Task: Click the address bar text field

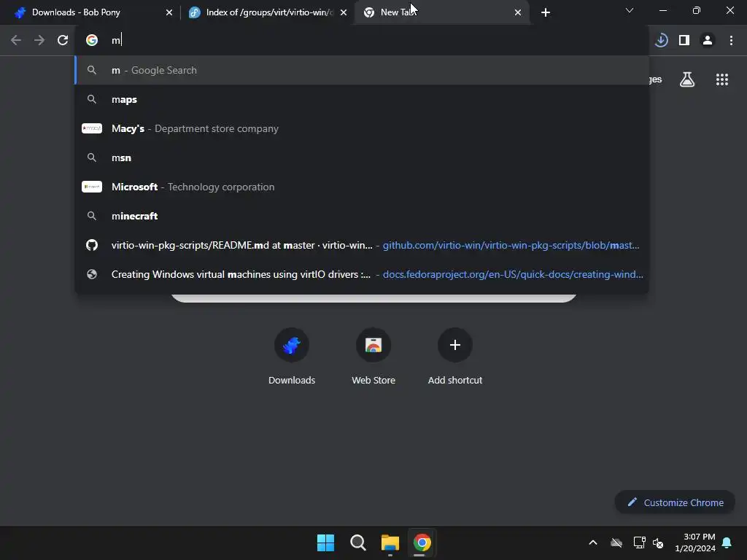Action: 362,41
